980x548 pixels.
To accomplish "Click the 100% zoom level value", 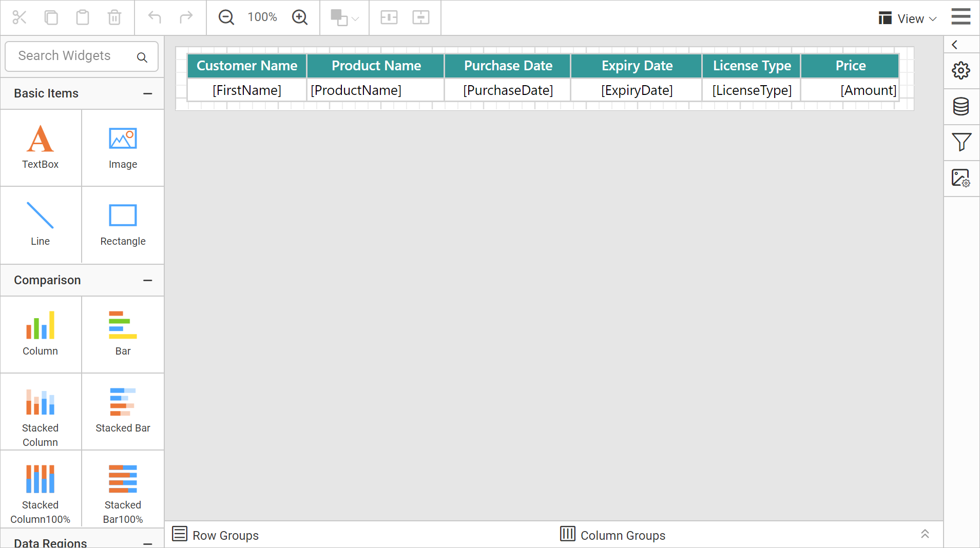I will (262, 17).
